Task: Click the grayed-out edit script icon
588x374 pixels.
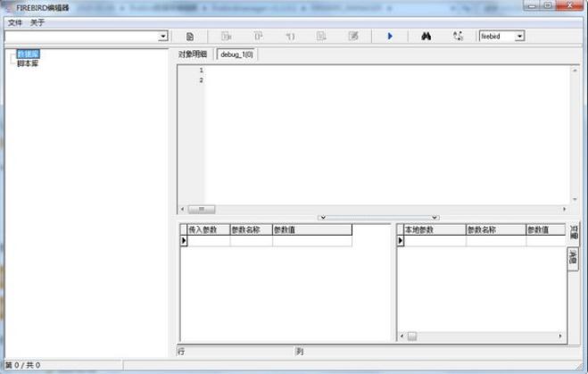Action: click(353, 37)
